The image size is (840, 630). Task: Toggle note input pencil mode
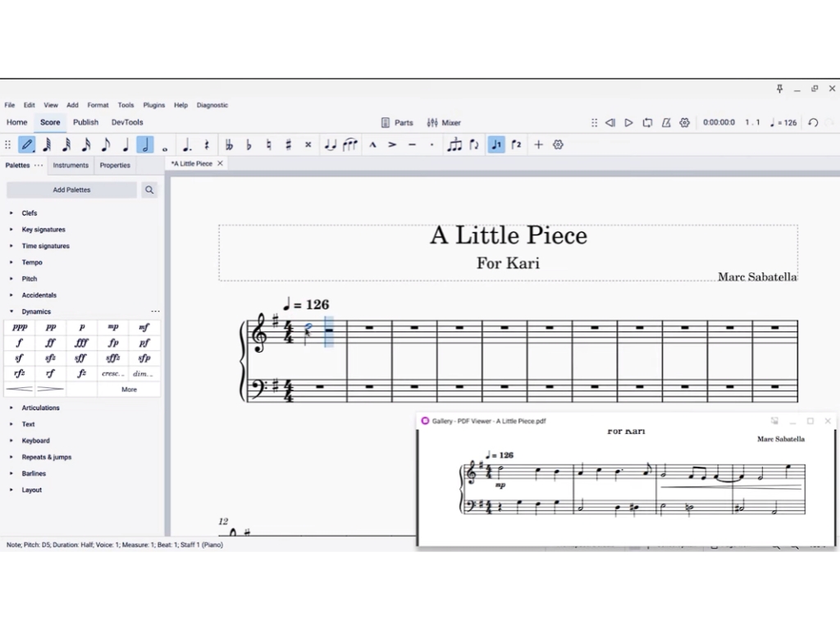(27, 144)
